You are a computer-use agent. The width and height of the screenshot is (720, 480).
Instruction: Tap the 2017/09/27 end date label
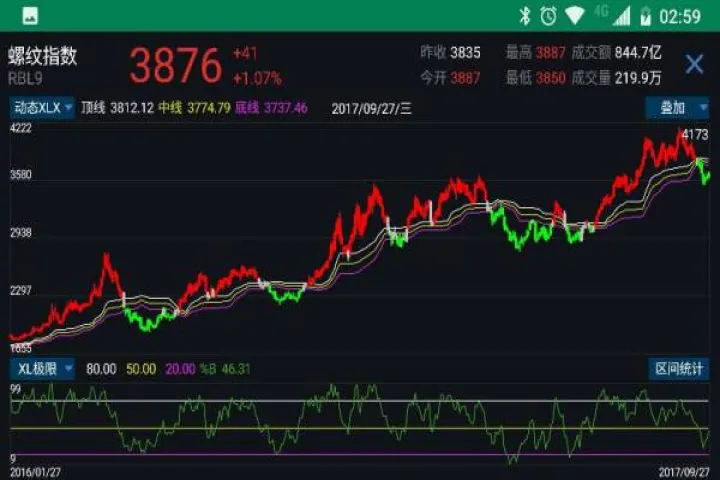[684, 472]
